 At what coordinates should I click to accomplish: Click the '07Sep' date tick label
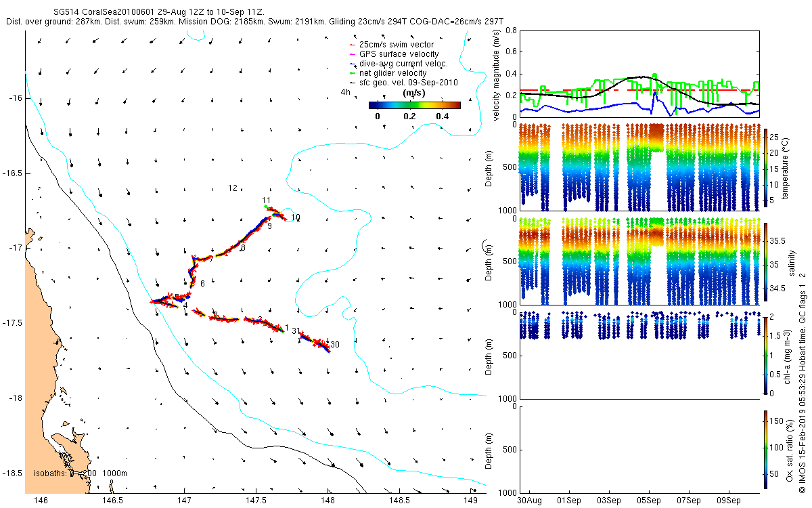pos(689,501)
